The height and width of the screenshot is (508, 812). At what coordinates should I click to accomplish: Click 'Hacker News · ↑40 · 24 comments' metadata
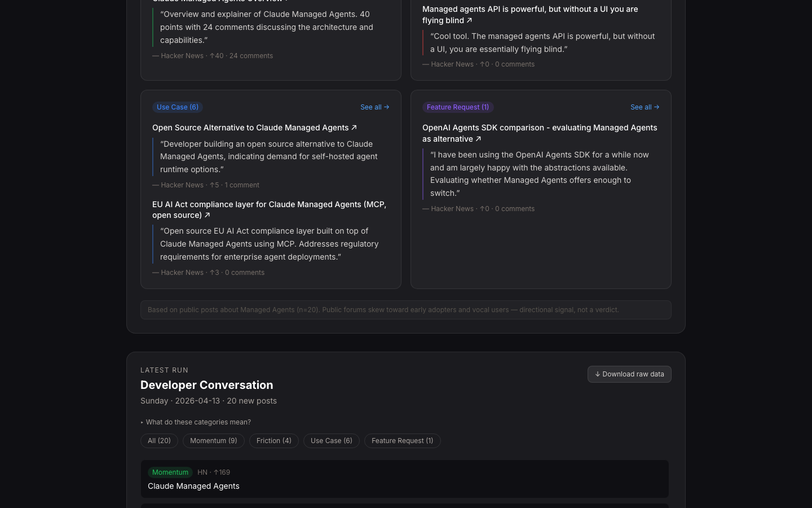point(213,56)
